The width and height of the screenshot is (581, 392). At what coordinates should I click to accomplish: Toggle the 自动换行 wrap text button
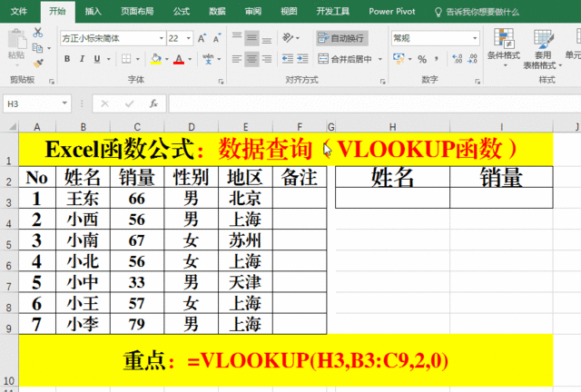pyautogui.click(x=341, y=38)
